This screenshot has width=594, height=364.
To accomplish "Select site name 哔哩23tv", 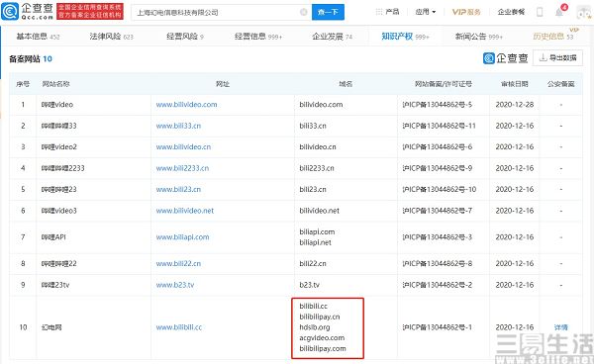I will click(55, 285).
